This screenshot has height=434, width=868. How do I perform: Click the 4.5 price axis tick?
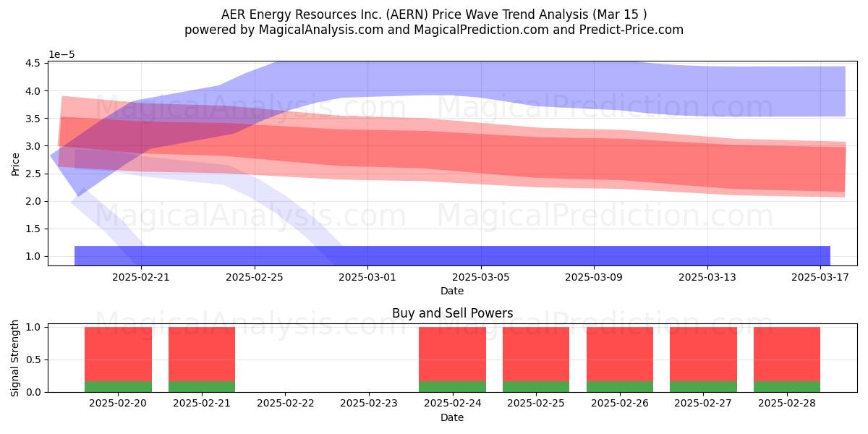34,64
